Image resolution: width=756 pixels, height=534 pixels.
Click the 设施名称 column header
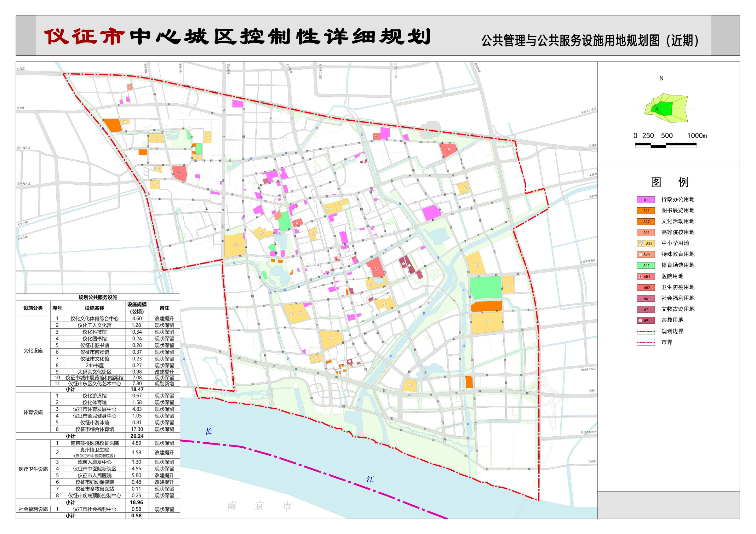(94, 308)
